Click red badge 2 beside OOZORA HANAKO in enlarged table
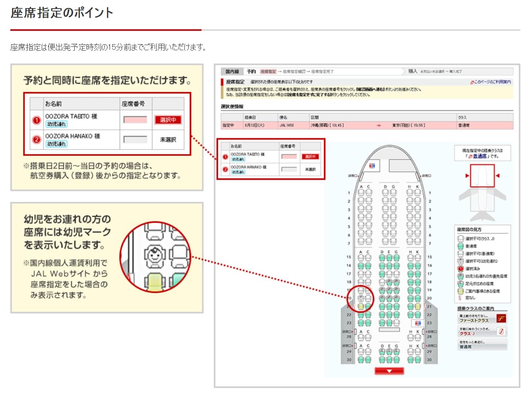This screenshot has height=397, width=532. click(x=37, y=139)
